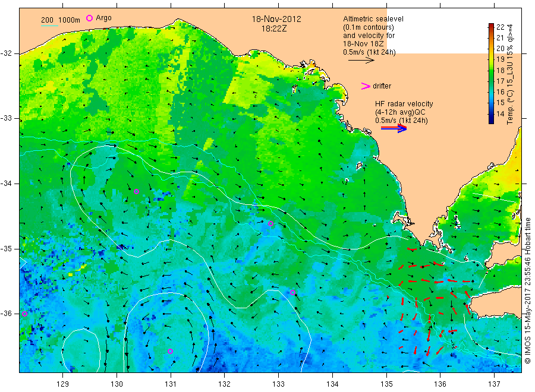Viewport: 535px width, 392px height.
Task: Click the 'Altimetric sealevel' legend text
Action: coord(373,19)
